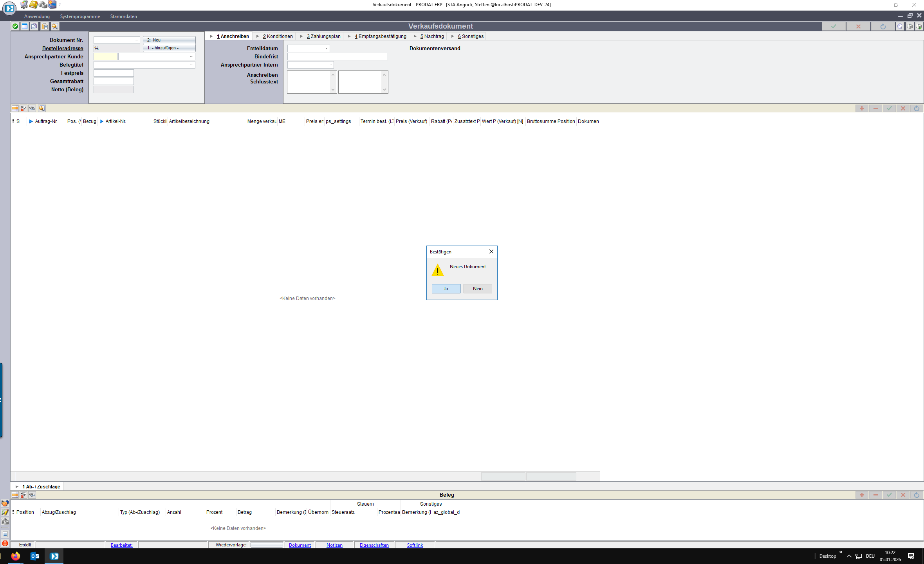This screenshot has height=564, width=924.
Task: Click into the Festpreis input field
Action: 114,73
